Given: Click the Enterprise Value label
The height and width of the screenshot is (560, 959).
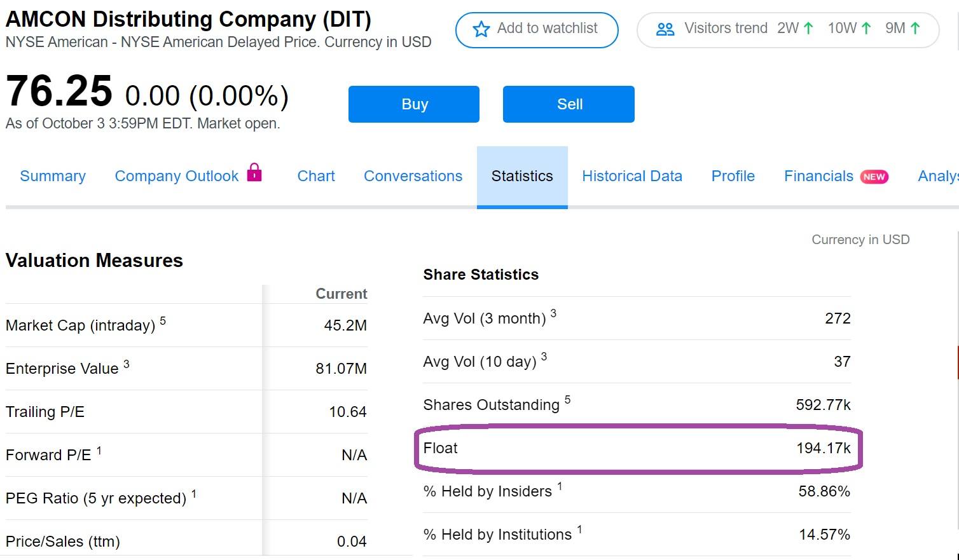Looking at the screenshot, I should (62, 369).
